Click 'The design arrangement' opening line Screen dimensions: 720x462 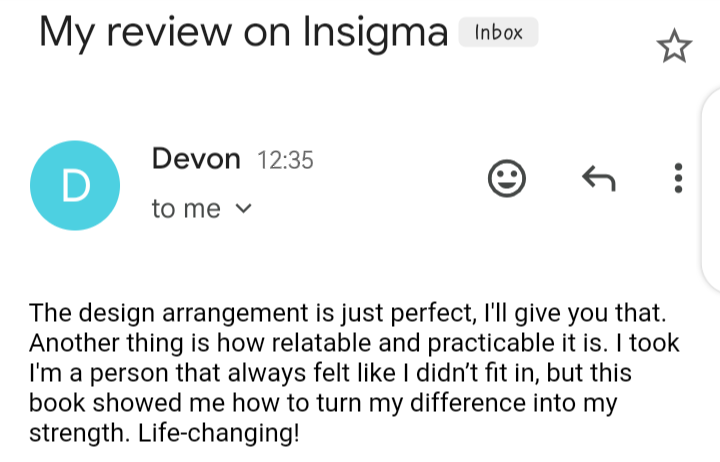click(140, 312)
